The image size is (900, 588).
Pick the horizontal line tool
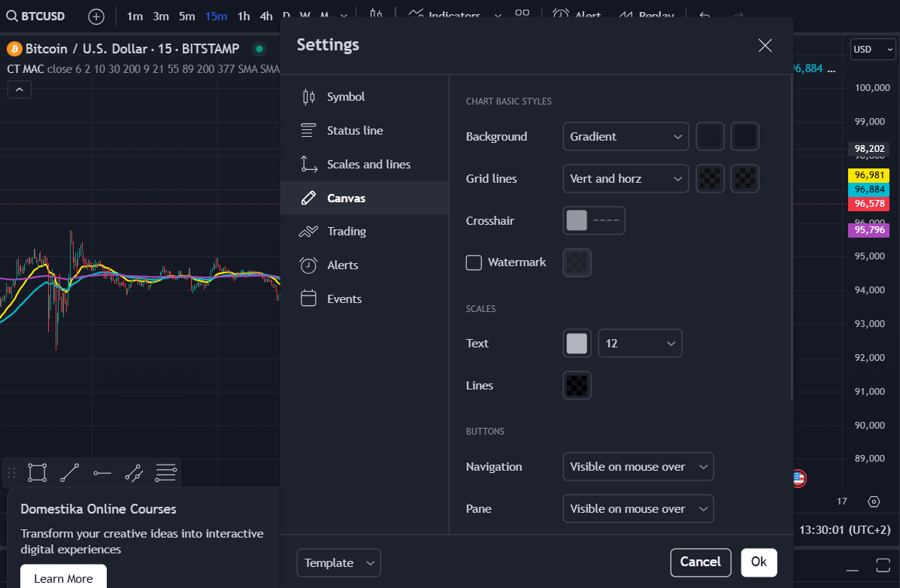pyautogui.click(x=102, y=472)
